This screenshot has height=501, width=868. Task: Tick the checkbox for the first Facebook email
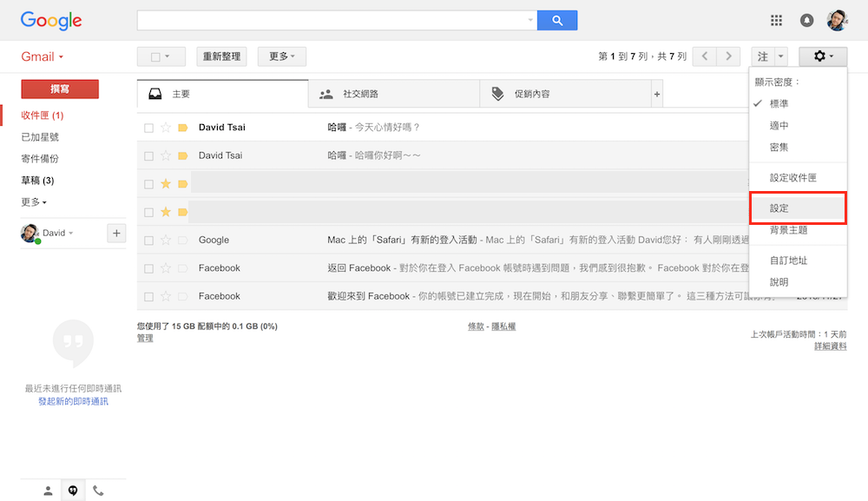coord(149,268)
